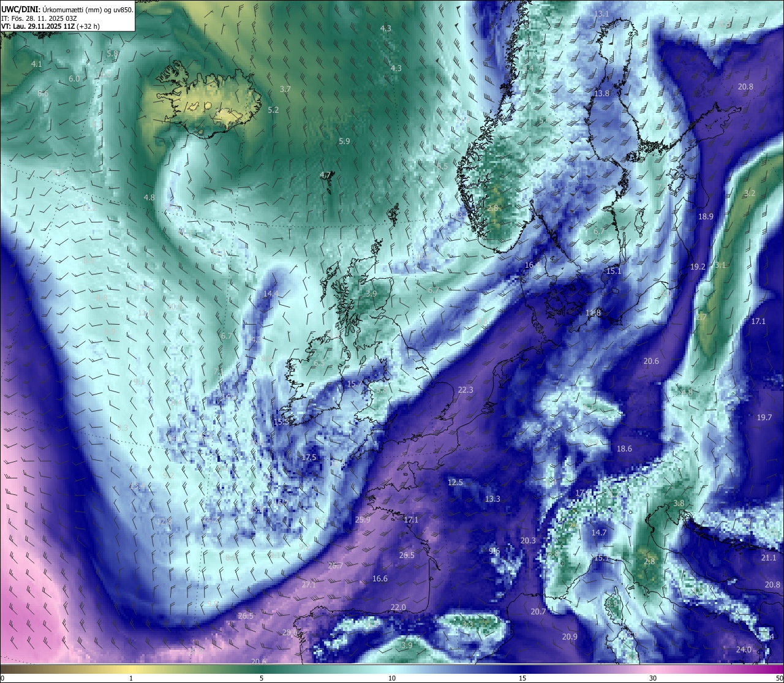The image size is (784, 683).
Task: Click the 5 tick on the color scale
Action: (262, 678)
